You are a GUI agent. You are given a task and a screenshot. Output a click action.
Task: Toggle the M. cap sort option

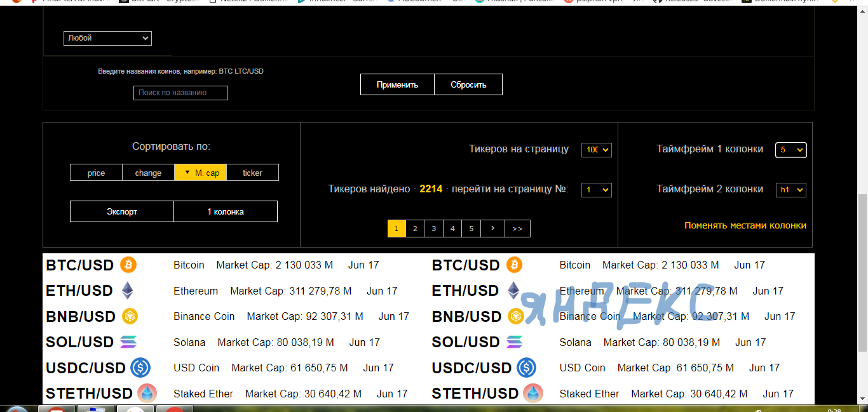click(x=201, y=173)
